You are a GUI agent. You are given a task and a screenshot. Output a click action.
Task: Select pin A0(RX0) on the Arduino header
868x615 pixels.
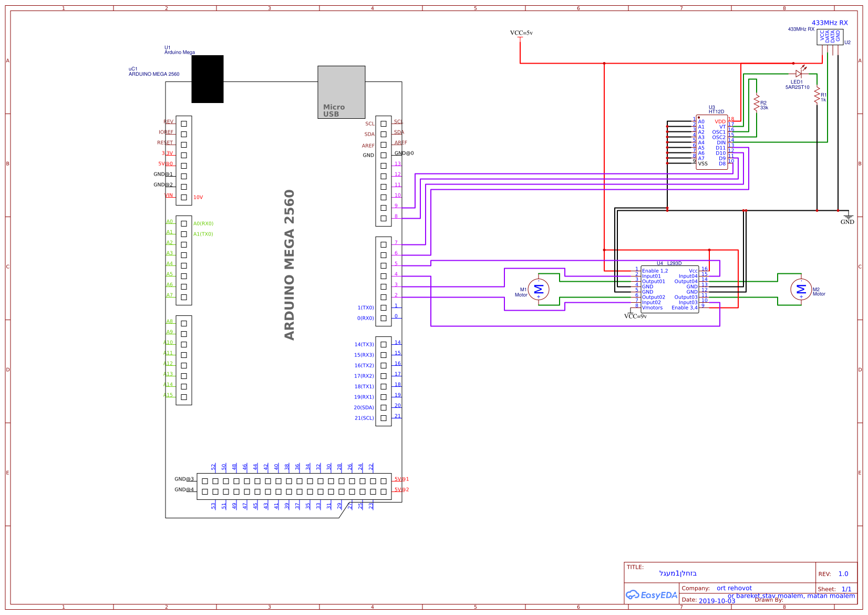203,223
